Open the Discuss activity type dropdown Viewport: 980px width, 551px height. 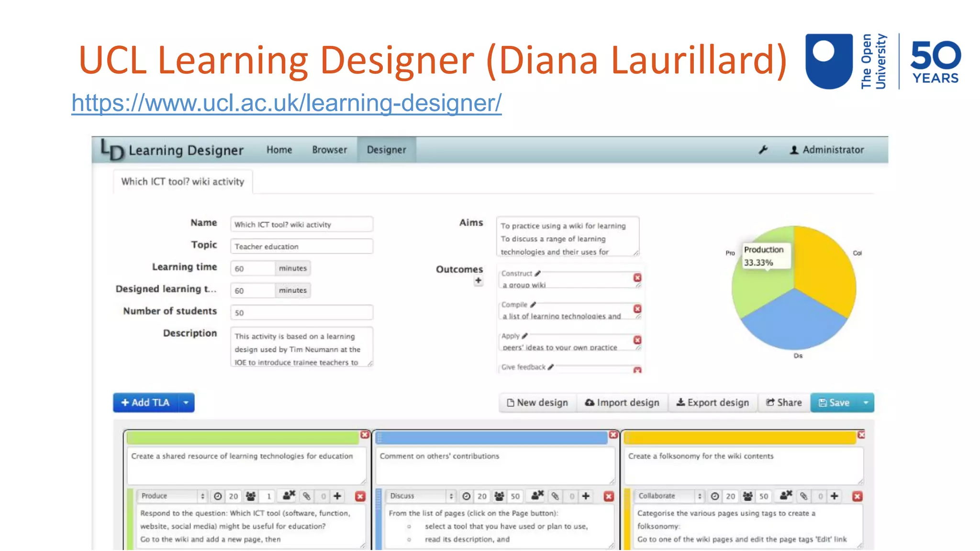(x=421, y=496)
